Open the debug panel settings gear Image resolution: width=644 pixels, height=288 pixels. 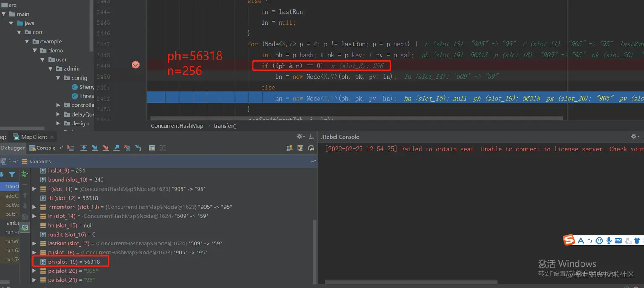point(300,137)
